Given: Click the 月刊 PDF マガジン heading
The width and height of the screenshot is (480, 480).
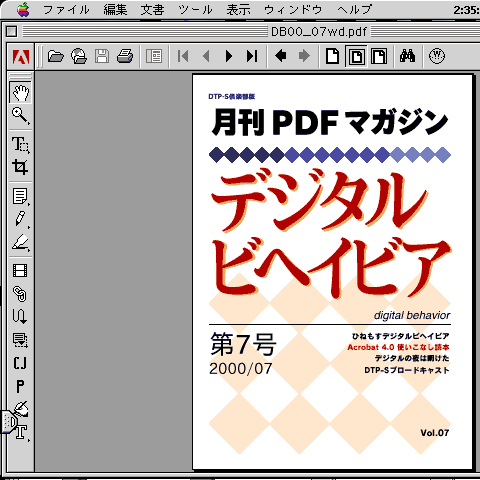Looking at the screenshot, I should pos(330,122).
